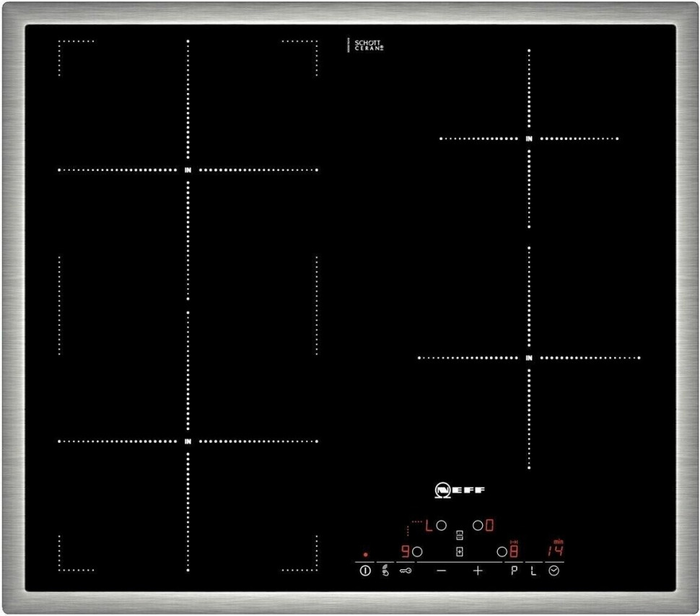
Task: Select the zone circle next to red 9
Action: pyautogui.click(x=417, y=552)
